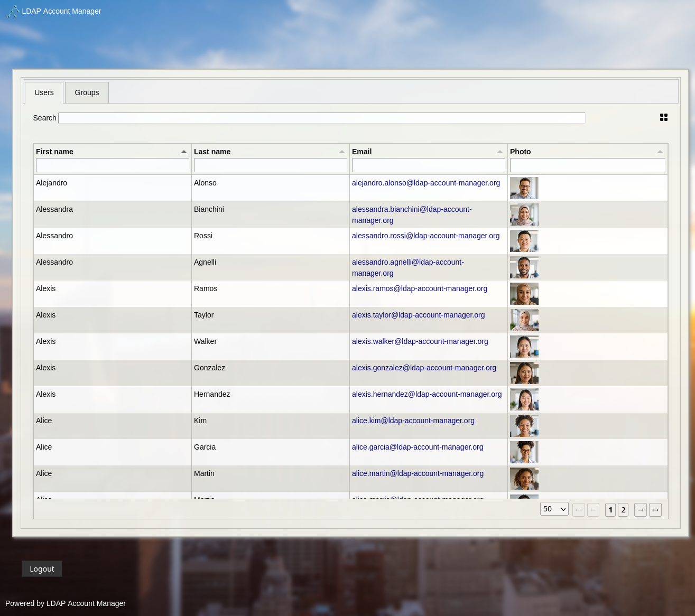Focus the First name filter box
The height and width of the screenshot is (616, 695).
tap(112, 165)
